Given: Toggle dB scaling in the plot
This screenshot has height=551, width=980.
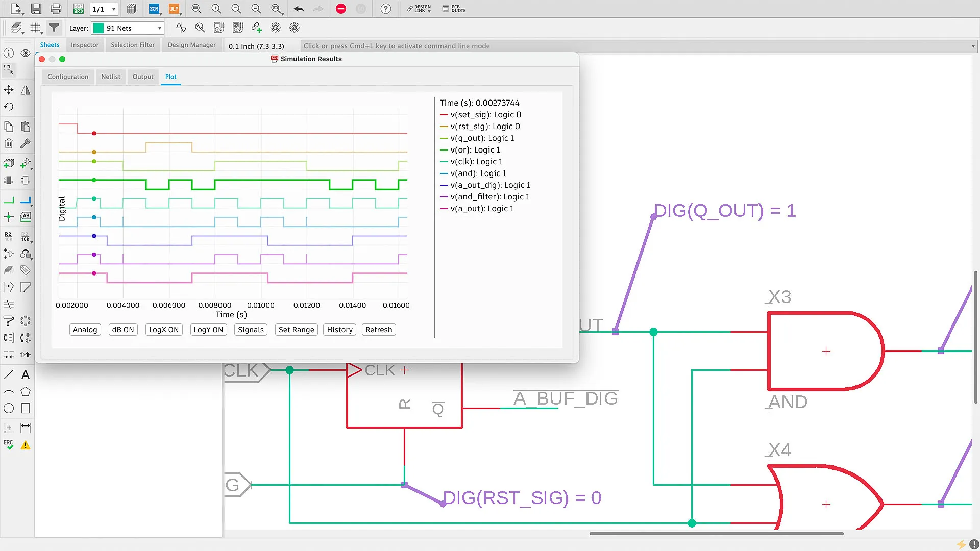Looking at the screenshot, I should click(x=122, y=330).
